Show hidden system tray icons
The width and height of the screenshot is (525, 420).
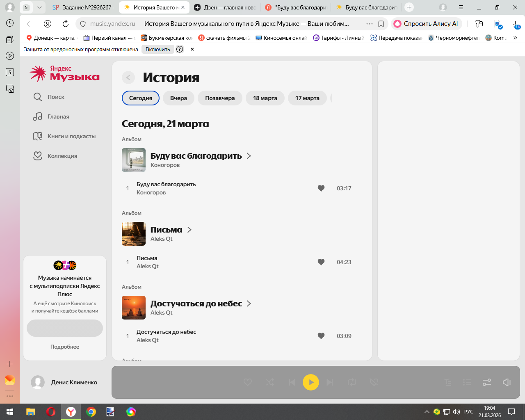pos(427,412)
